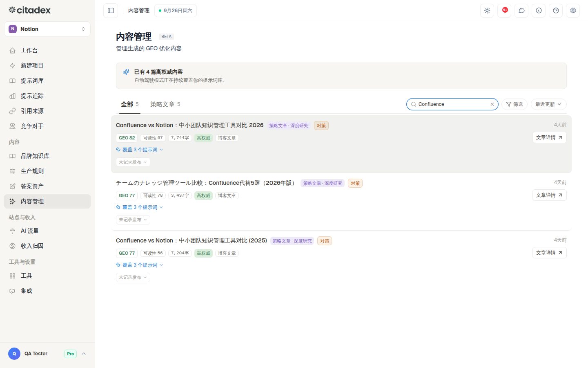Clear the Confluence search text
This screenshot has height=368, width=588.
pos(492,104)
